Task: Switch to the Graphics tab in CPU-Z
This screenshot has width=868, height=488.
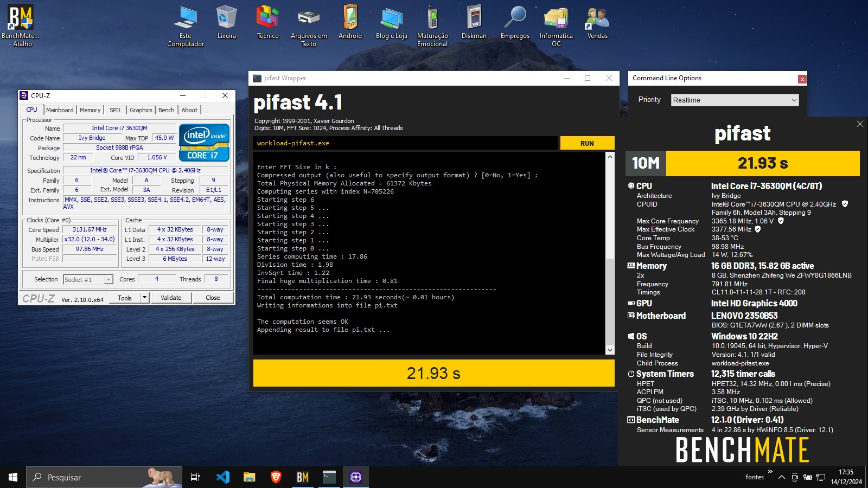Action: point(141,110)
